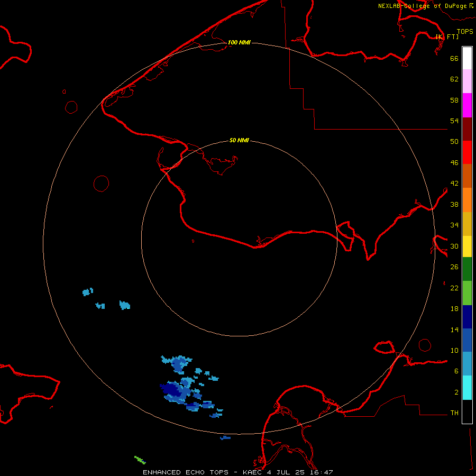Click the '34' legend value
The image size is (476, 476).
pyautogui.click(x=454, y=225)
